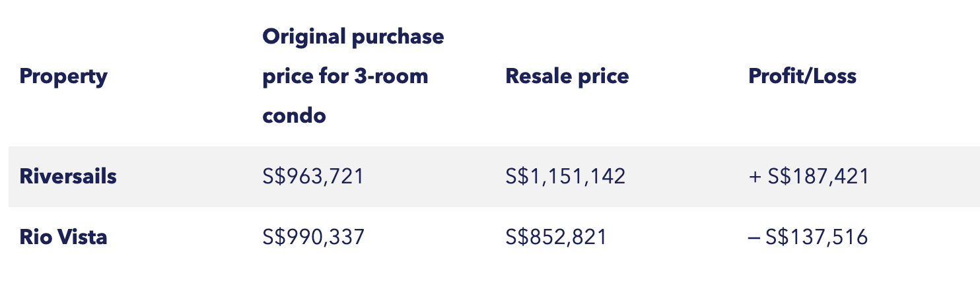This screenshot has height=285, width=980.
Task: Select the Riversails profit value S$187,421
Action: [819, 177]
